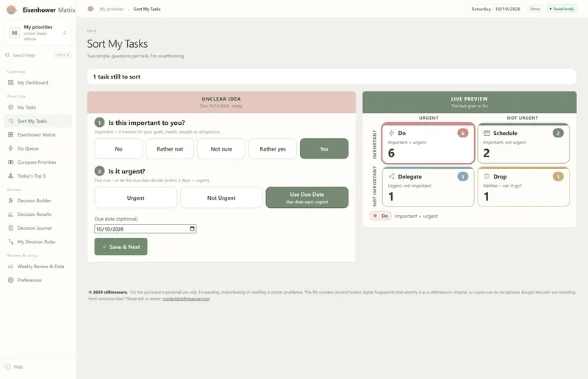Click the Demo badge
Viewport: 588px width, 379px height.
point(535,9)
